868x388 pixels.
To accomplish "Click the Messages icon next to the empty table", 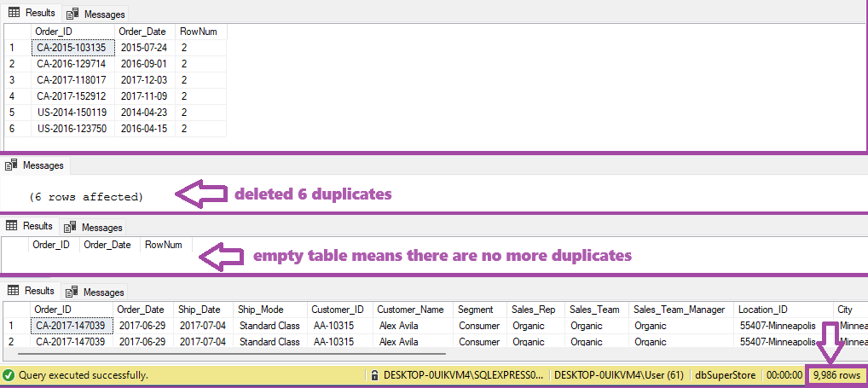I will [70, 227].
